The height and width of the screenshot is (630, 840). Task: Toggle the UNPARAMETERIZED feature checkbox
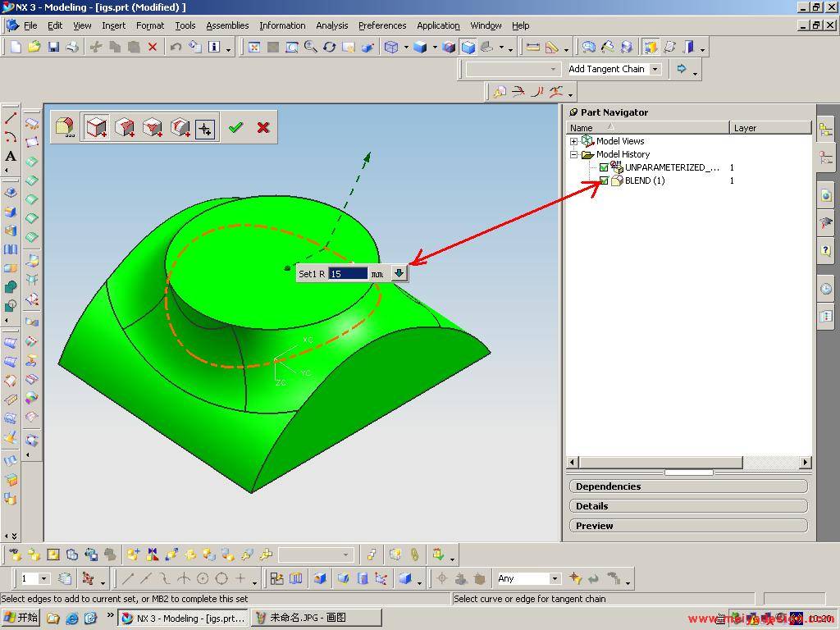[605, 167]
